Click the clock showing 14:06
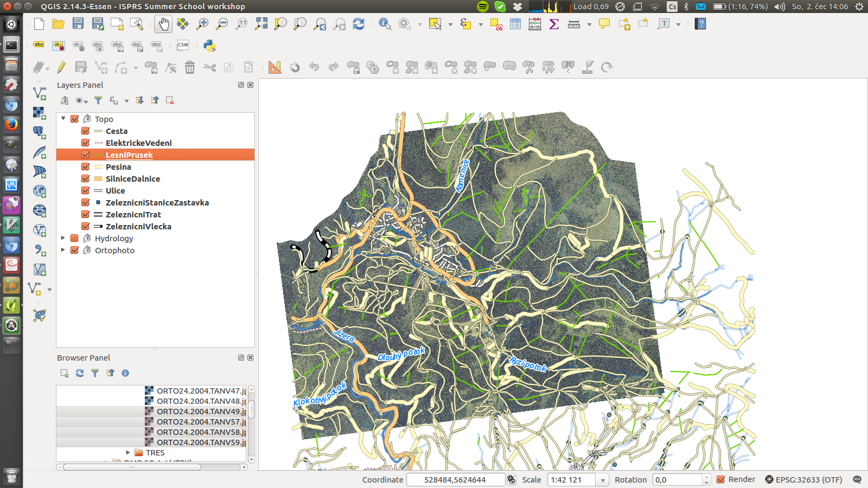The height and width of the screenshot is (488, 868). pyautogui.click(x=820, y=7)
